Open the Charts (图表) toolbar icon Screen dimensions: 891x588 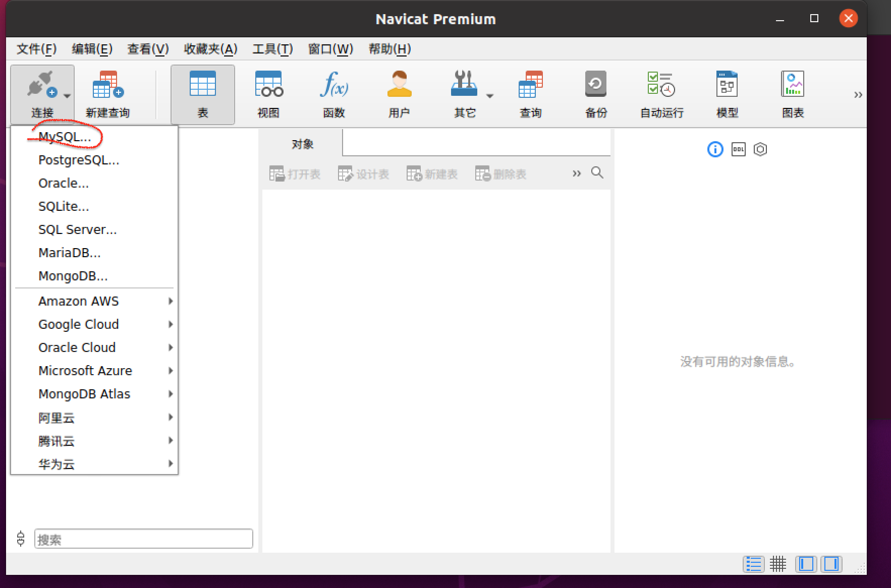(793, 83)
